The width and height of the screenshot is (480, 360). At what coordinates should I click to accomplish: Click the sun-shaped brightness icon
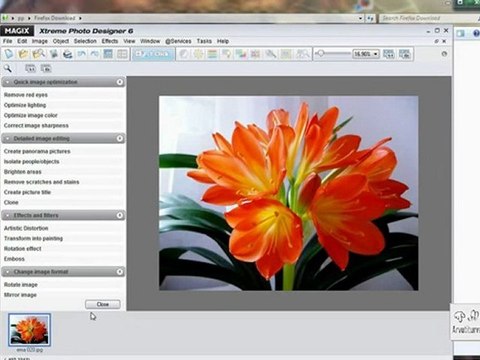pos(198,54)
